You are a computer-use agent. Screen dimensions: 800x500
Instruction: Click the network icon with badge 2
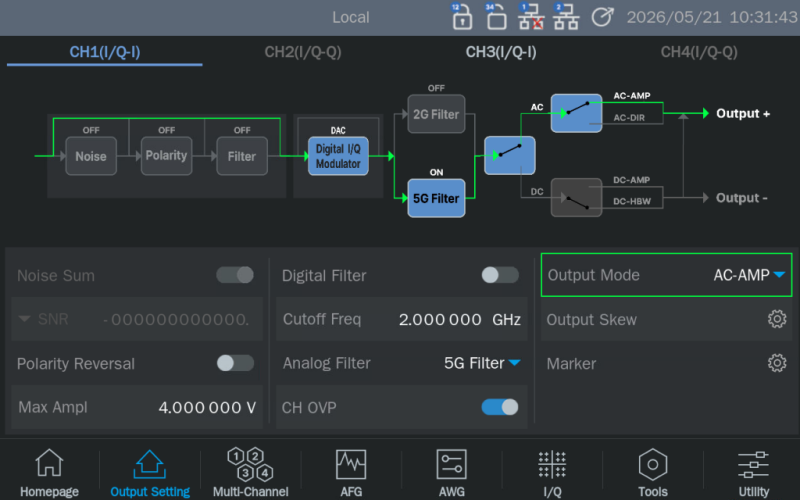[x=566, y=17]
